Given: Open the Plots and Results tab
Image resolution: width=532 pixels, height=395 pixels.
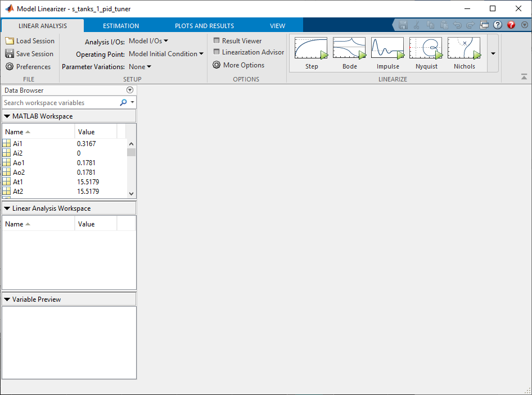Looking at the screenshot, I should tap(204, 26).
